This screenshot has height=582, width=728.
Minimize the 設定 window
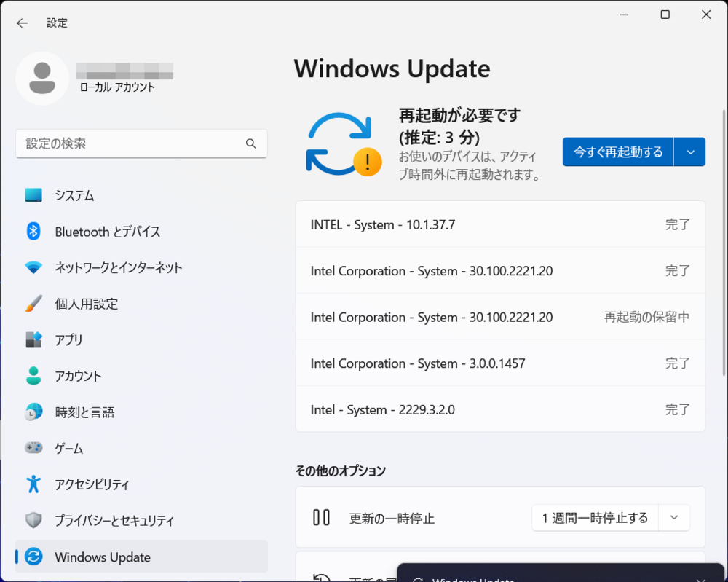click(624, 15)
